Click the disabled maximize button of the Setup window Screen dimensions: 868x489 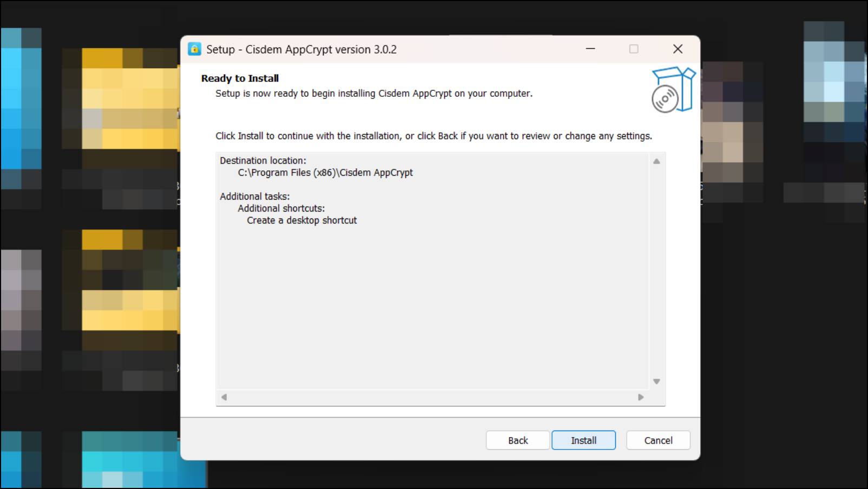[634, 49]
